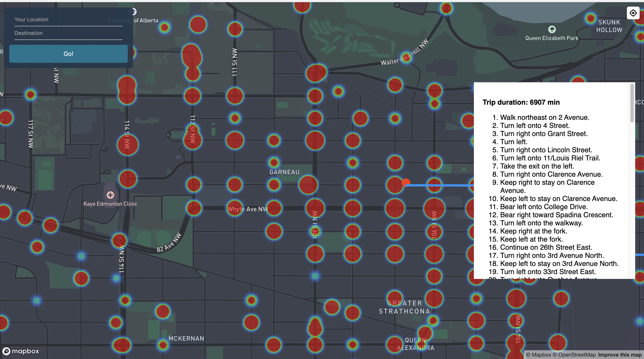Click the GARNEAU neighbourhood label
This screenshot has height=359, width=644.
point(284,172)
